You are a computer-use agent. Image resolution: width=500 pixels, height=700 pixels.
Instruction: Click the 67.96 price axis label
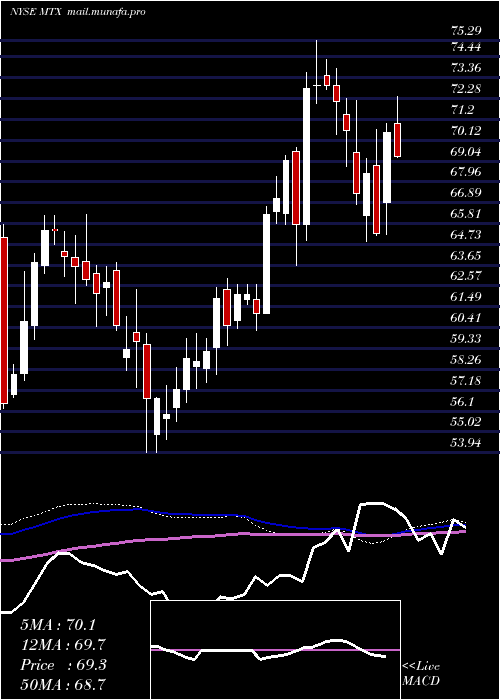466,172
